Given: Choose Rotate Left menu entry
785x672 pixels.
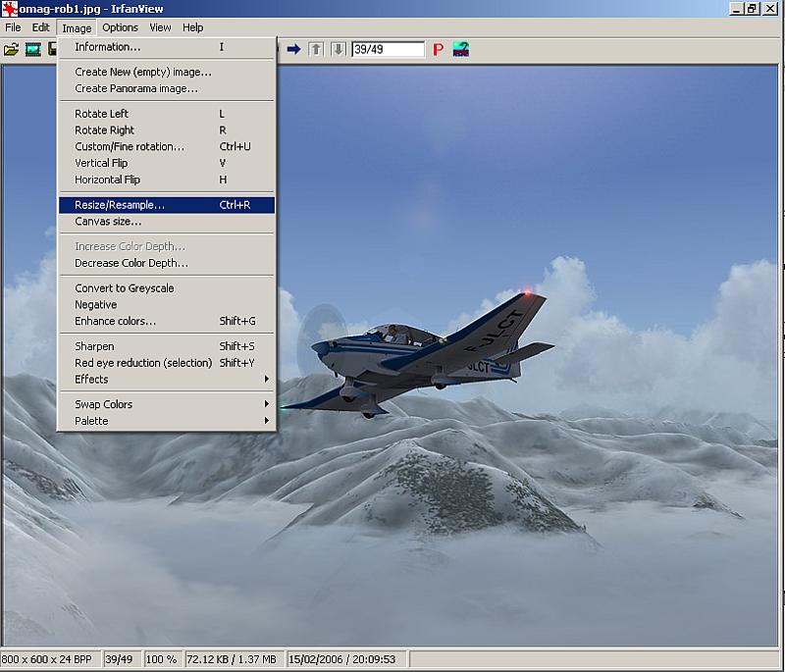Looking at the screenshot, I should pos(101,114).
